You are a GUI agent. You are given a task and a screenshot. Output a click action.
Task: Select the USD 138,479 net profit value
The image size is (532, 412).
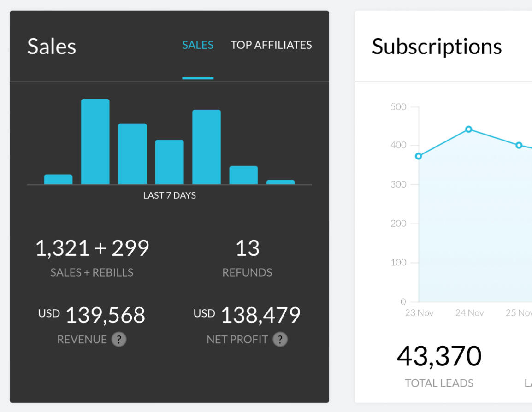(260, 315)
